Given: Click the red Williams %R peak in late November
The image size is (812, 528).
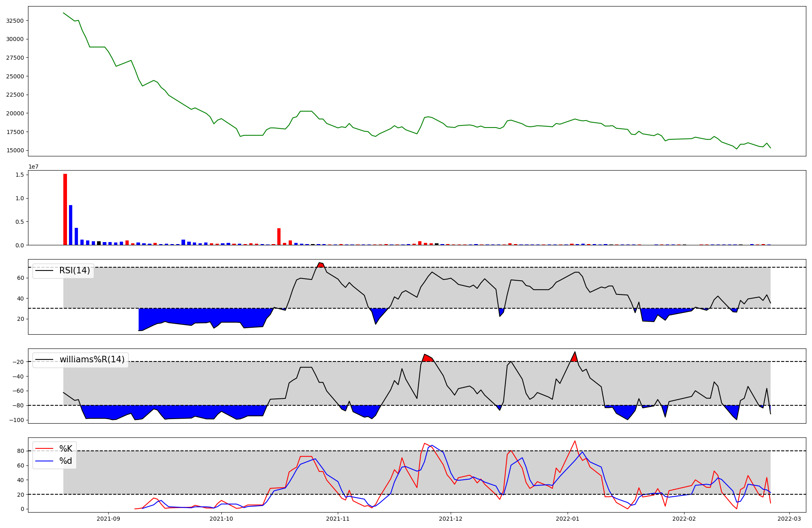Looking at the screenshot, I should 427,358.
